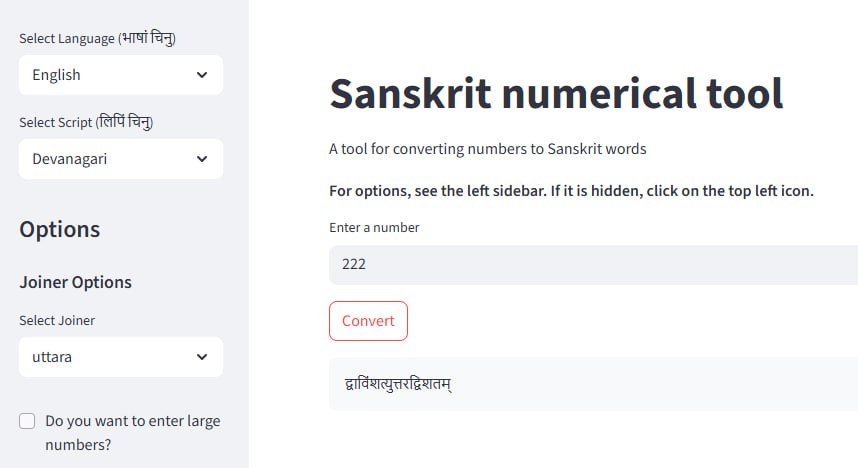The image size is (858, 468).
Task: Click the chevron arrow beside Devanagari
Action: pyautogui.click(x=202, y=159)
